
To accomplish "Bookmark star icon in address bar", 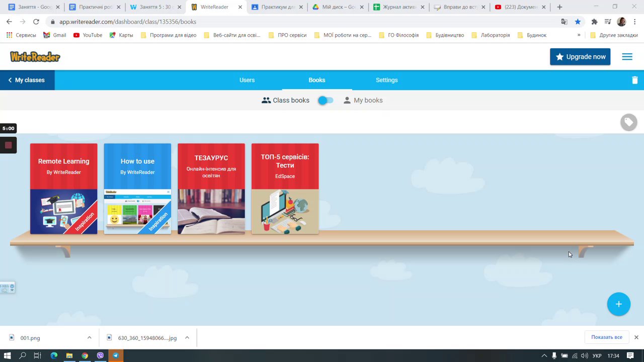I will tap(578, 22).
